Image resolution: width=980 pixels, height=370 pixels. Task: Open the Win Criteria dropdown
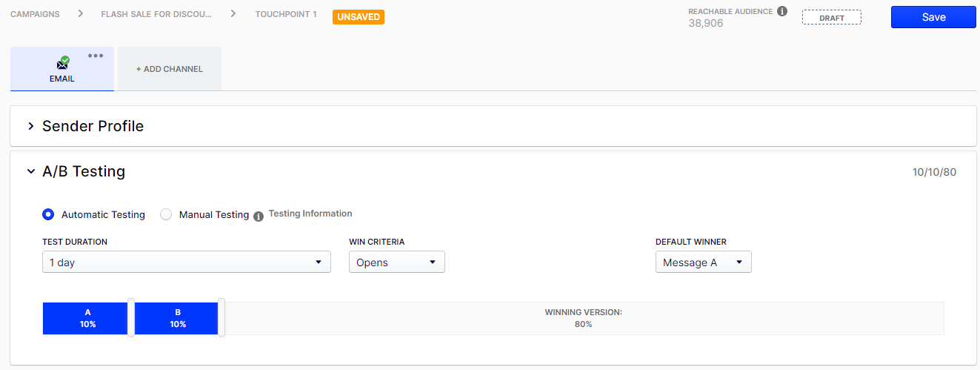396,262
